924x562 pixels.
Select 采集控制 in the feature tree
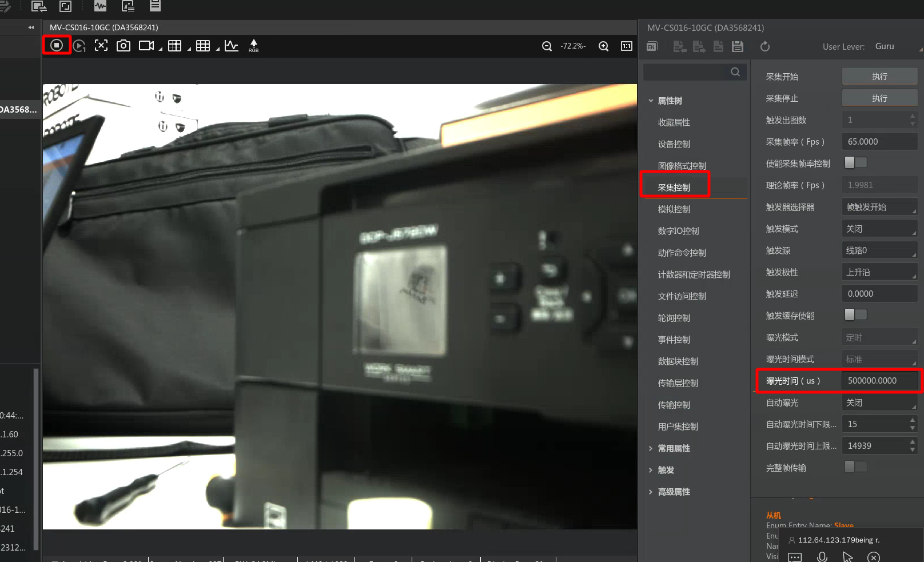[x=674, y=188]
